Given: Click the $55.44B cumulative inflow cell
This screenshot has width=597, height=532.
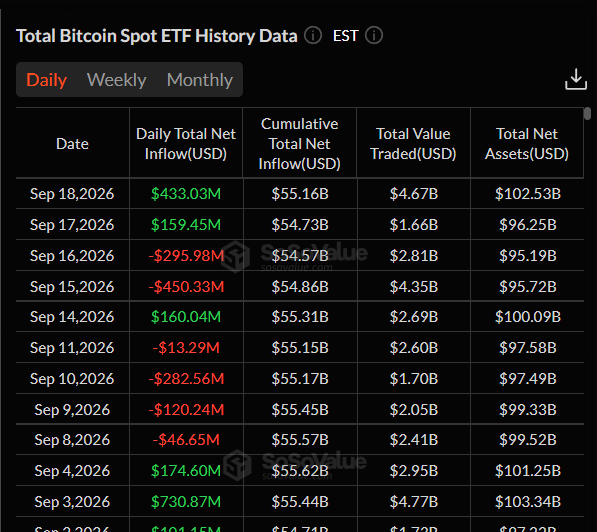Looking at the screenshot, I should (300, 502).
